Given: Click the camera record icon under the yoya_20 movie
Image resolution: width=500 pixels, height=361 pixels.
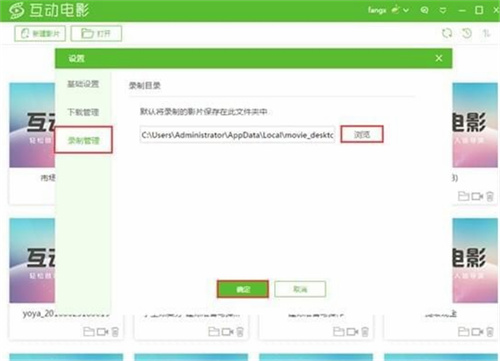Looking at the screenshot, I should tap(102, 332).
